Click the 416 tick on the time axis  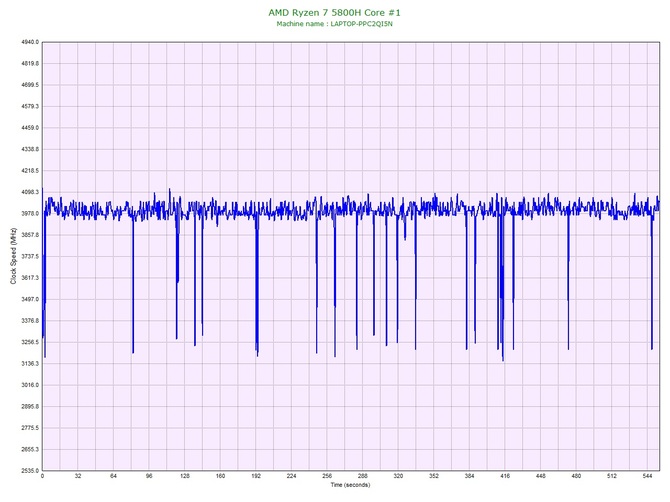coord(505,476)
